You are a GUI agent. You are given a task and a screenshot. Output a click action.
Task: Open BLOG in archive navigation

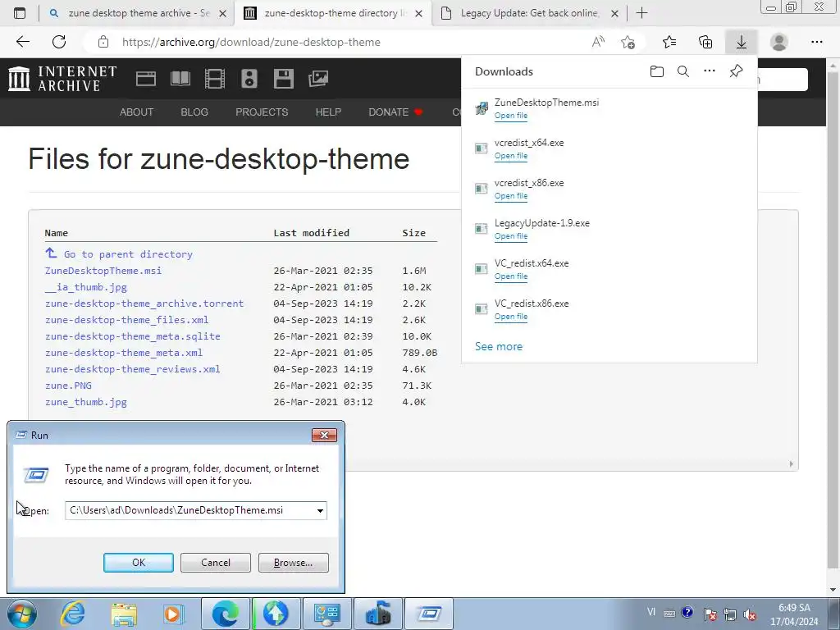pos(194,112)
